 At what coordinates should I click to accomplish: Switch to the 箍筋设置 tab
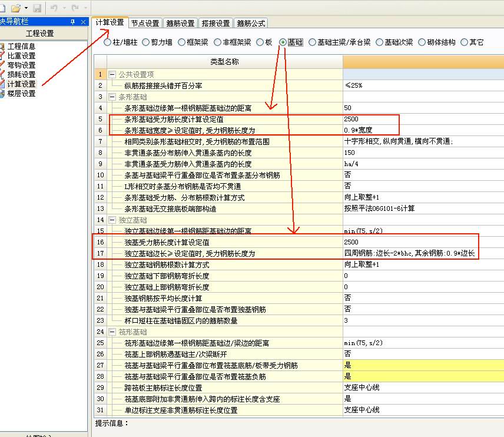181,23
